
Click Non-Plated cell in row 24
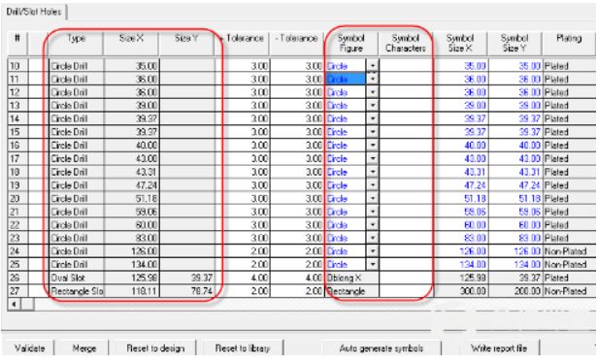click(569, 250)
